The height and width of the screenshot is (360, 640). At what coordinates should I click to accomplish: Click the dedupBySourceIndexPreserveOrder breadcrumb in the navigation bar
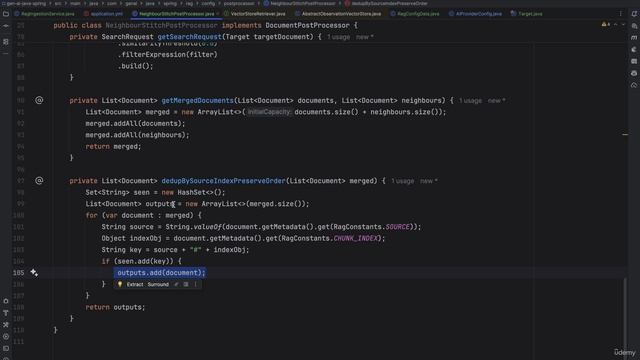point(386,3)
